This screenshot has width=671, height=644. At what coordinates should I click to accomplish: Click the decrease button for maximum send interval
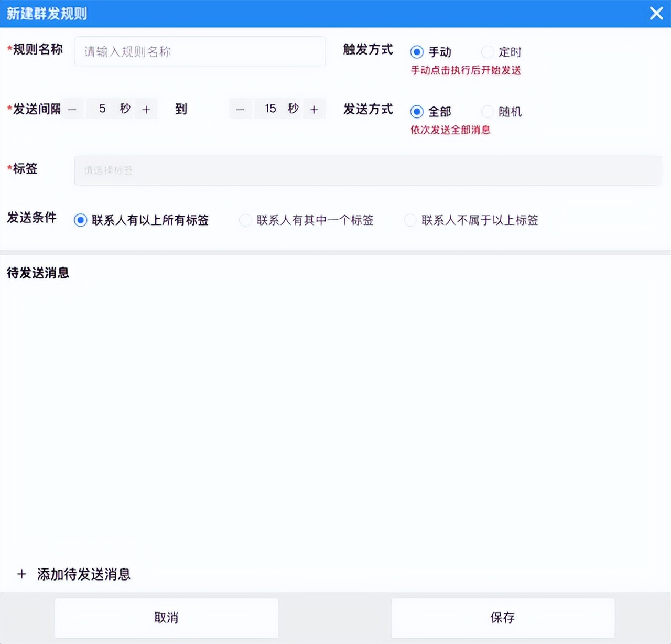click(x=240, y=109)
